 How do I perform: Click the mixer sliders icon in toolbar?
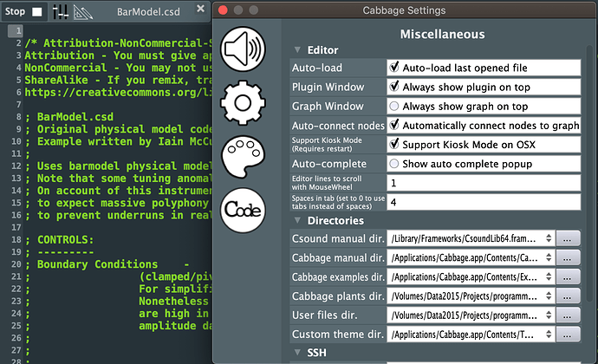pos(61,12)
